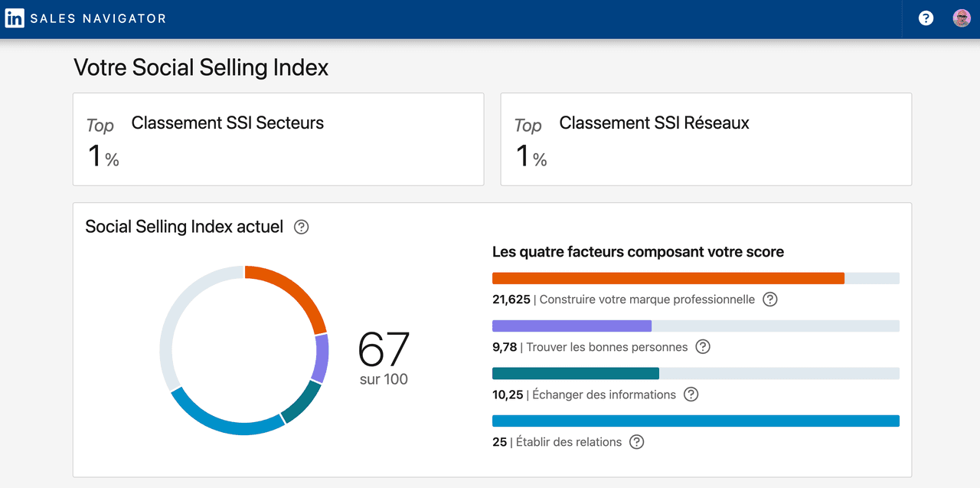Show info about Trouver les bonnes personnes

click(703, 347)
